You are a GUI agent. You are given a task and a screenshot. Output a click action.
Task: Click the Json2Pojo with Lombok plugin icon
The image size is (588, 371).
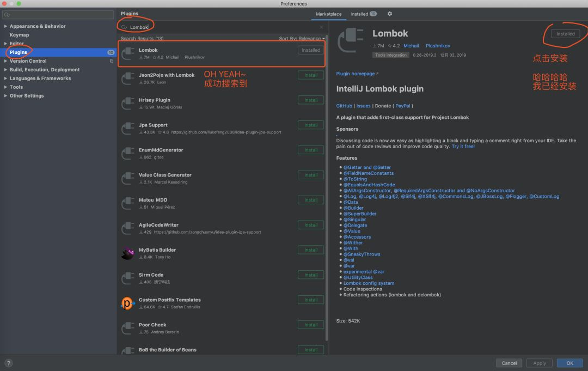(128, 79)
